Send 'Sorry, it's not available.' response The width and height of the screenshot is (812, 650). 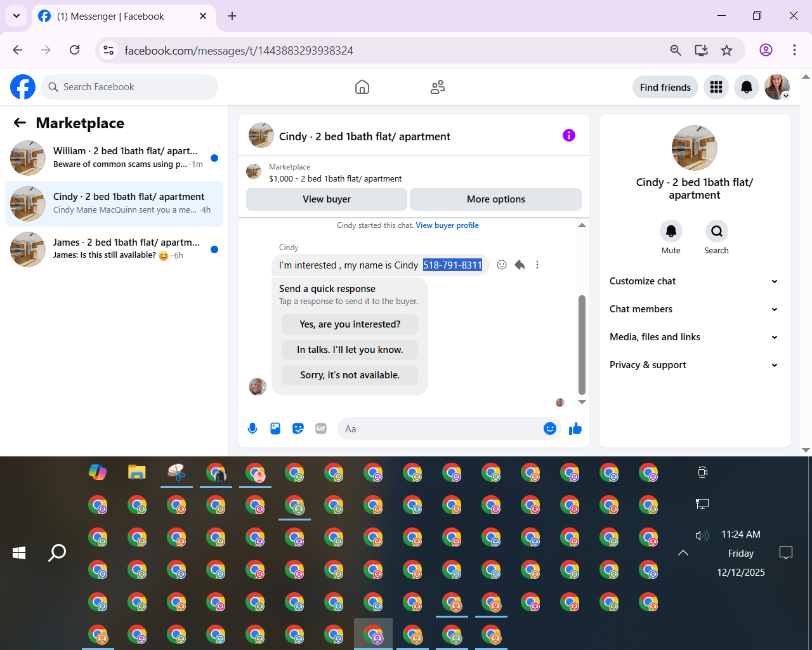click(350, 375)
